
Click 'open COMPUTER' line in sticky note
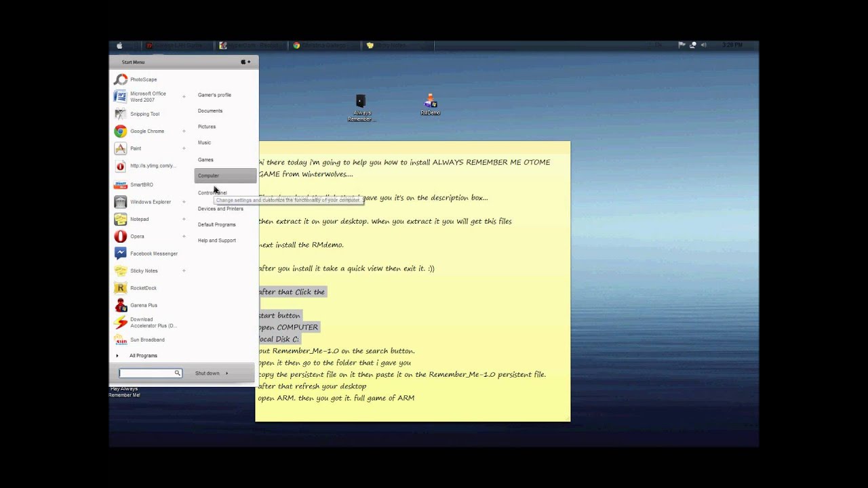coord(288,327)
